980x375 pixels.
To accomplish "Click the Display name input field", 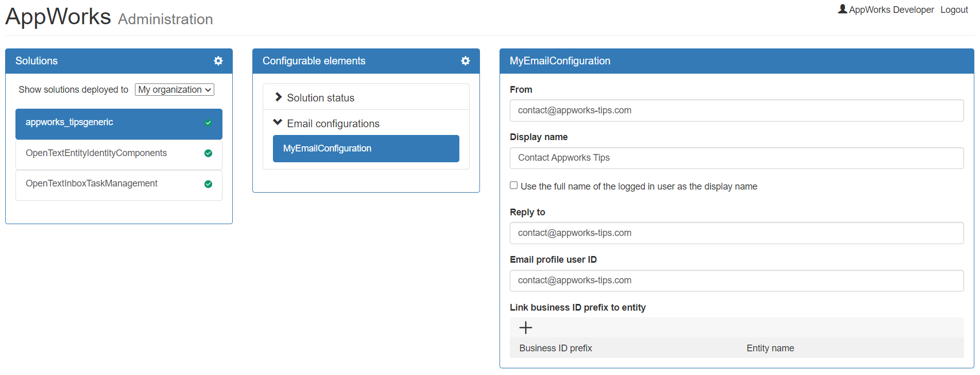I will click(736, 158).
